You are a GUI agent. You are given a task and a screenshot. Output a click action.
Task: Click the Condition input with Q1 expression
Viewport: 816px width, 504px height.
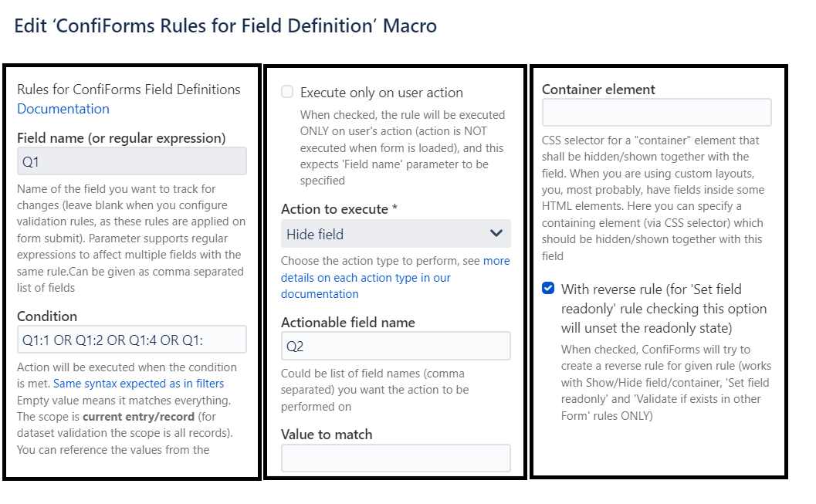(x=131, y=339)
